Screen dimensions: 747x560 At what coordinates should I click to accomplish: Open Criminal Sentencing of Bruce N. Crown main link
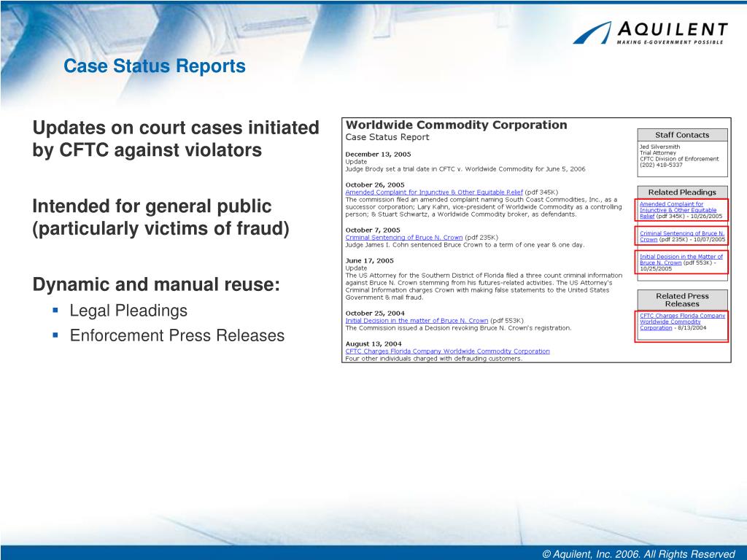pos(404,238)
